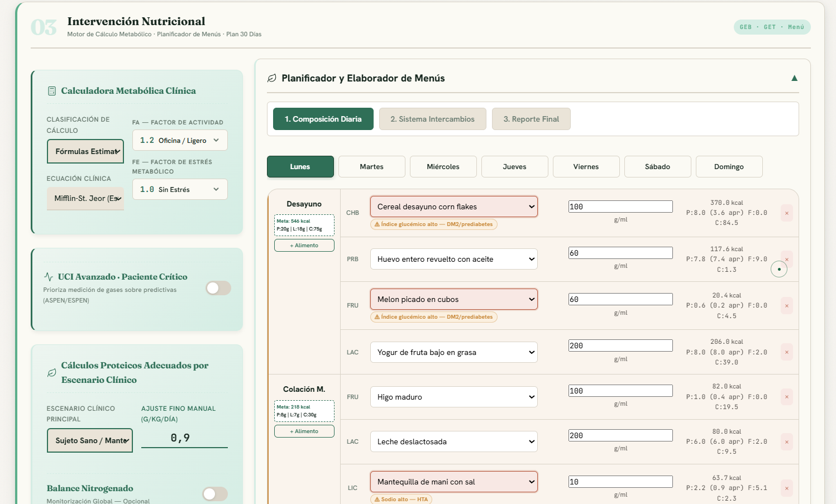Select the Lunes day tab

point(300,166)
